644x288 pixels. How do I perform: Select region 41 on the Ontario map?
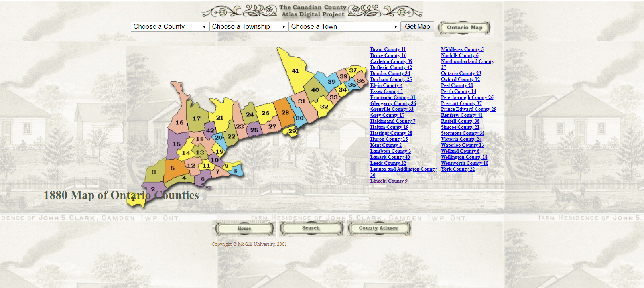pyautogui.click(x=295, y=71)
